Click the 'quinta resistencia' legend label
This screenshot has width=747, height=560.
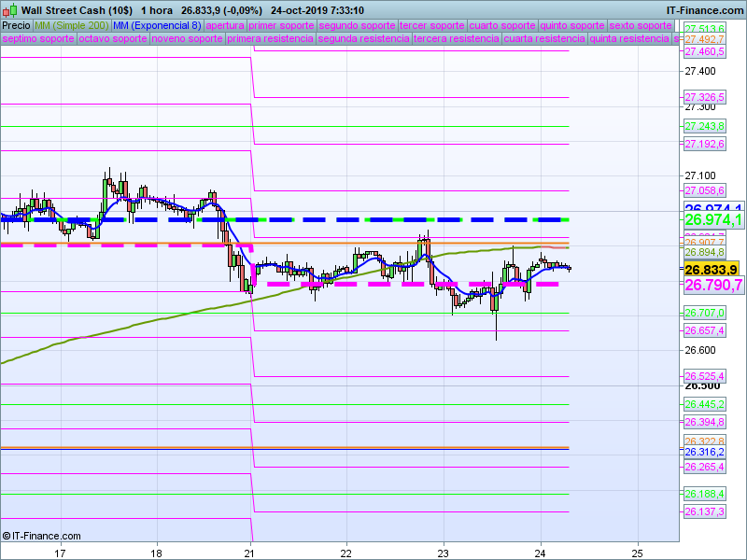(x=629, y=39)
